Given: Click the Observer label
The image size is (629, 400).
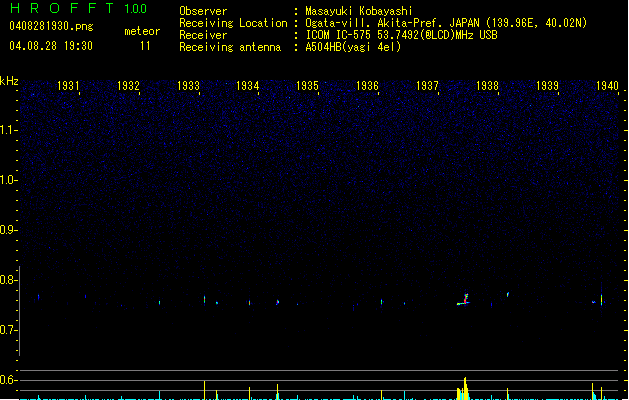Looking at the screenshot, I should coord(203,11).
